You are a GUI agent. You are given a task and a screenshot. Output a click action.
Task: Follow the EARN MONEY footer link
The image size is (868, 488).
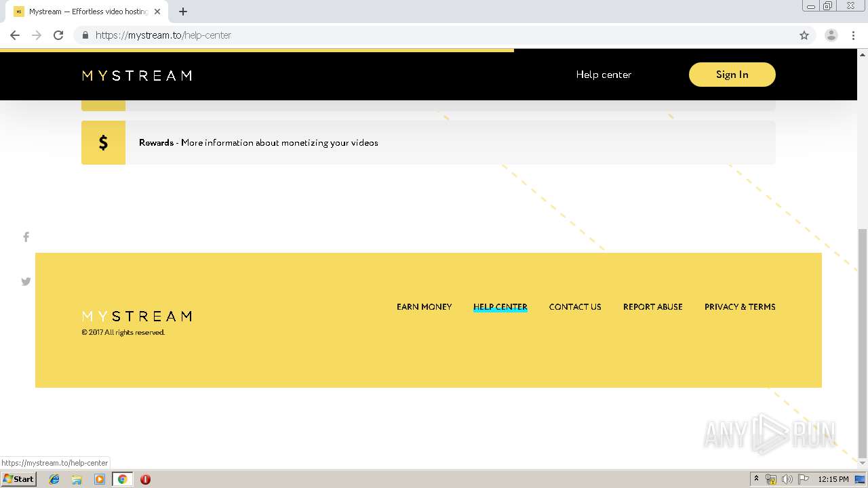(x=424, y=307)
